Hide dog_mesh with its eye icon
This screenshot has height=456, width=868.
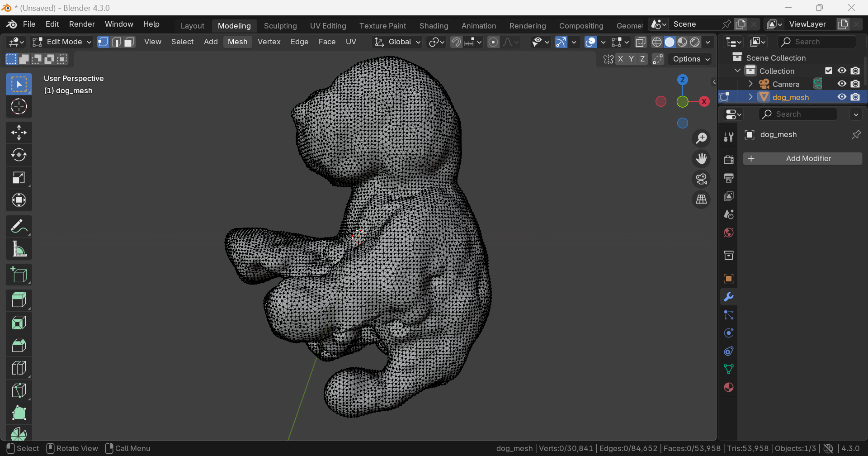(x=842, y=97)
